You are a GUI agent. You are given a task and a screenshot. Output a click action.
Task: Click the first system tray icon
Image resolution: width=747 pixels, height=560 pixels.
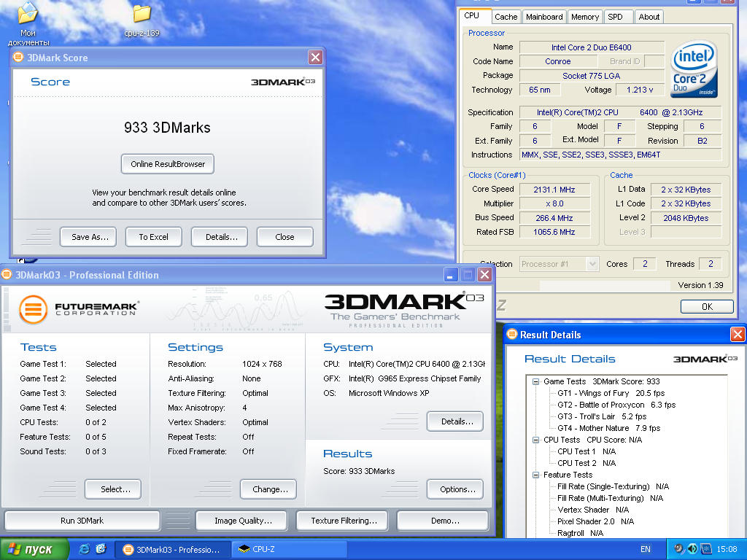coord(679,549)
